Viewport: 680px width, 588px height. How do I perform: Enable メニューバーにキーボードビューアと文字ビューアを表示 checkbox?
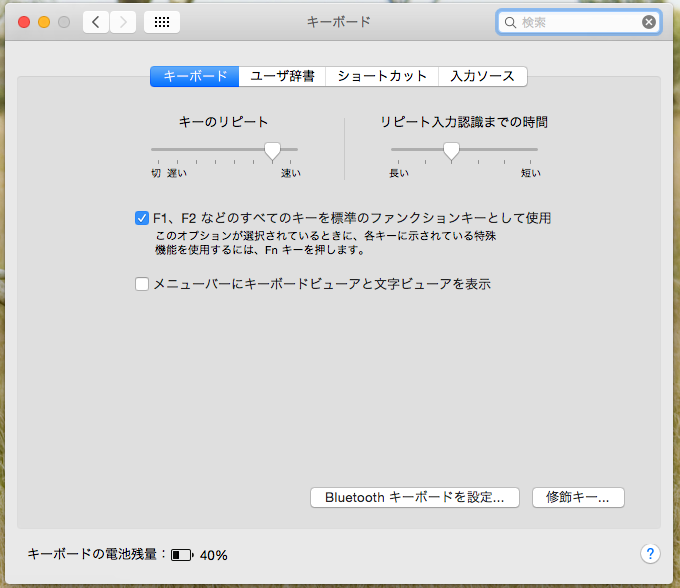pyautogui.click(x=142, y=284)
